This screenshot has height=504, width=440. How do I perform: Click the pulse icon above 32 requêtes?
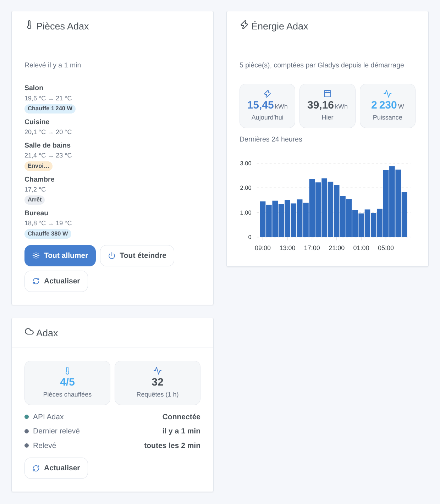pos(158,371)
